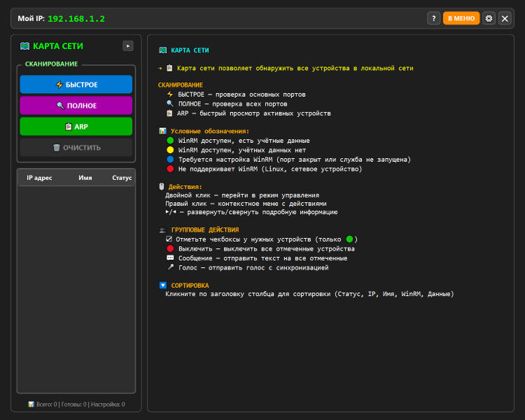Click the blue dot for WinRM setup required
This screenshot has width=525, height=420.
(x=169, y=160)
